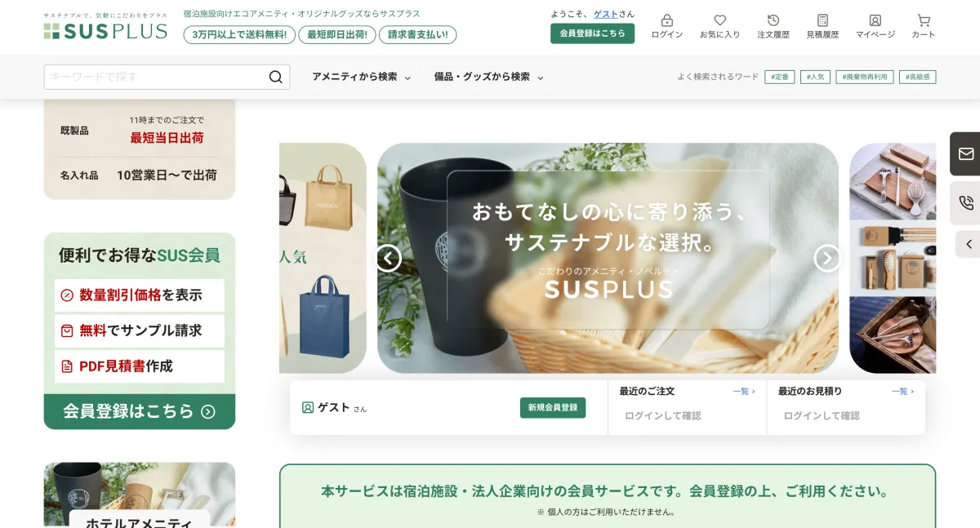Show previous carousel slide
This screenshot has width=980, height=528.
coord(388,259)
